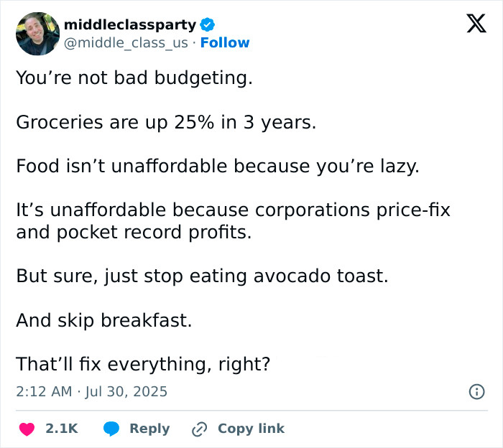Click the Reply text label
Screen dimensions: 503x448
pyautogui.click(x=149, y=429)
